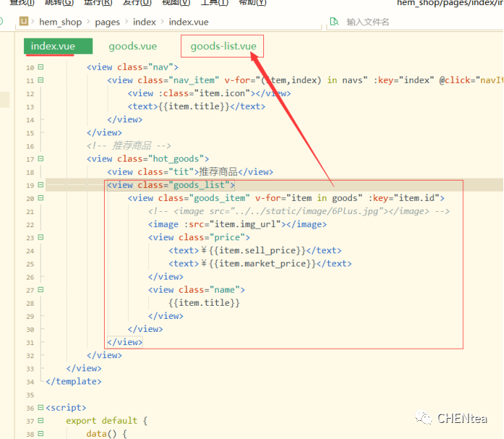504x439 pixels.
Task: Collapse the goods_item block on line 20
Action: [41, 198]
